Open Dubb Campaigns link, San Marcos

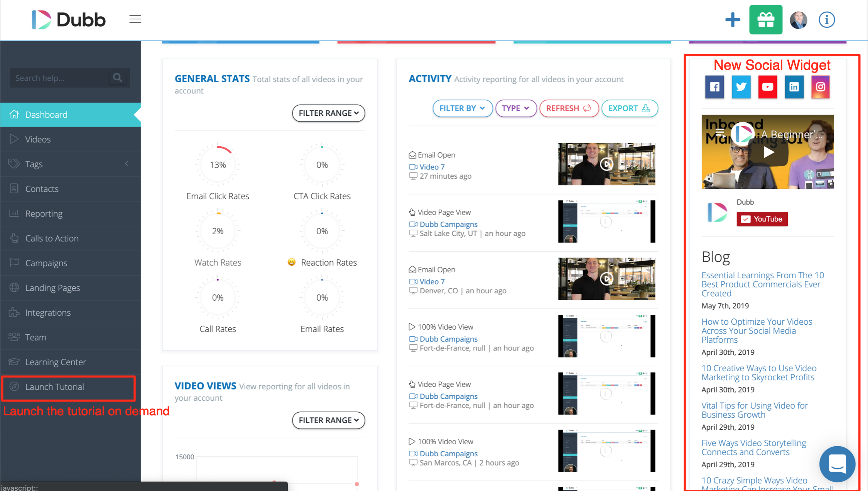[448, 453]
